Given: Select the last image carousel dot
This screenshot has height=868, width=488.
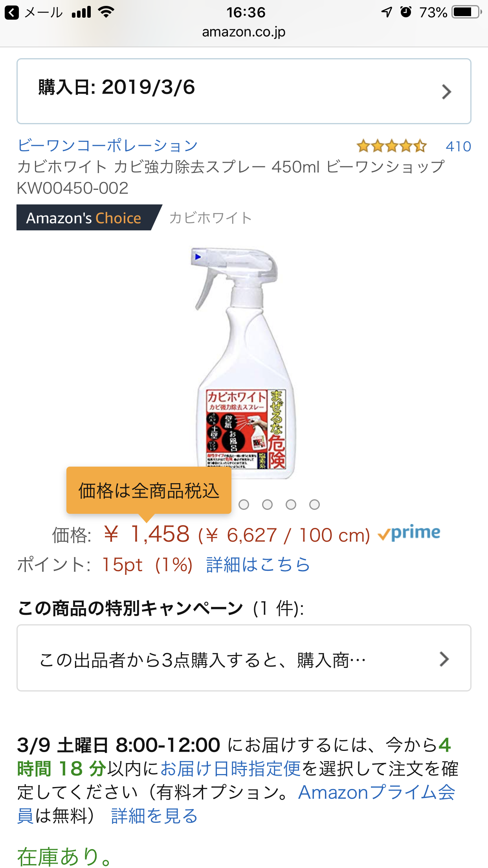Looking at the screenshot, I should [x=315, y=504].
